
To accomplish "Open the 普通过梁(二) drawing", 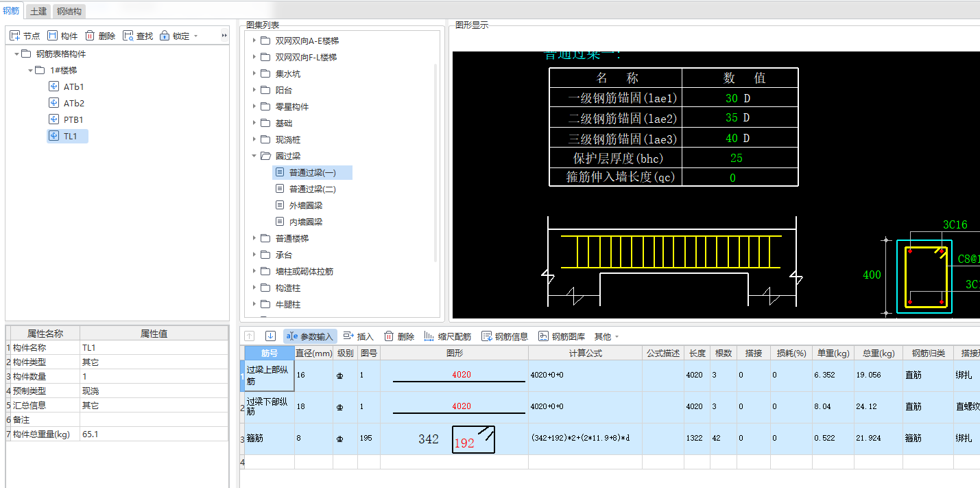I will pos(312,189).
